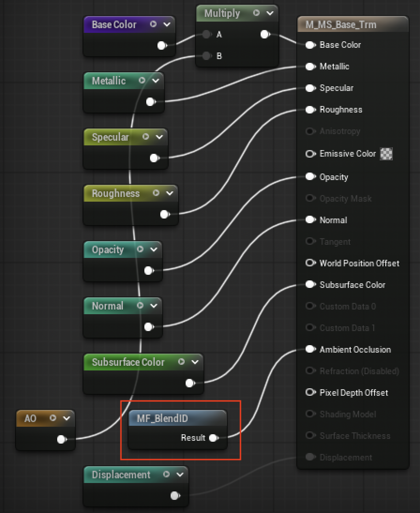Click the 'Pixel Depth Offset' label

(354, 392)
